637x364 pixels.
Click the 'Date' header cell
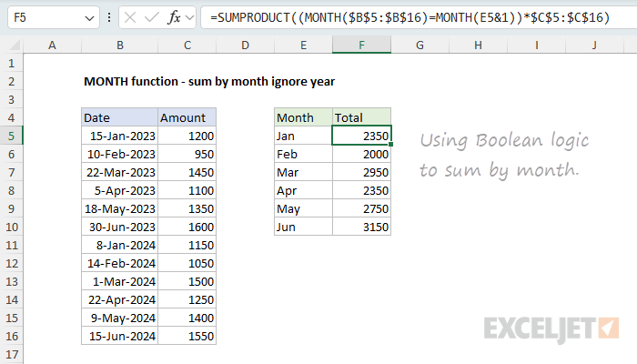click(120, 117)
